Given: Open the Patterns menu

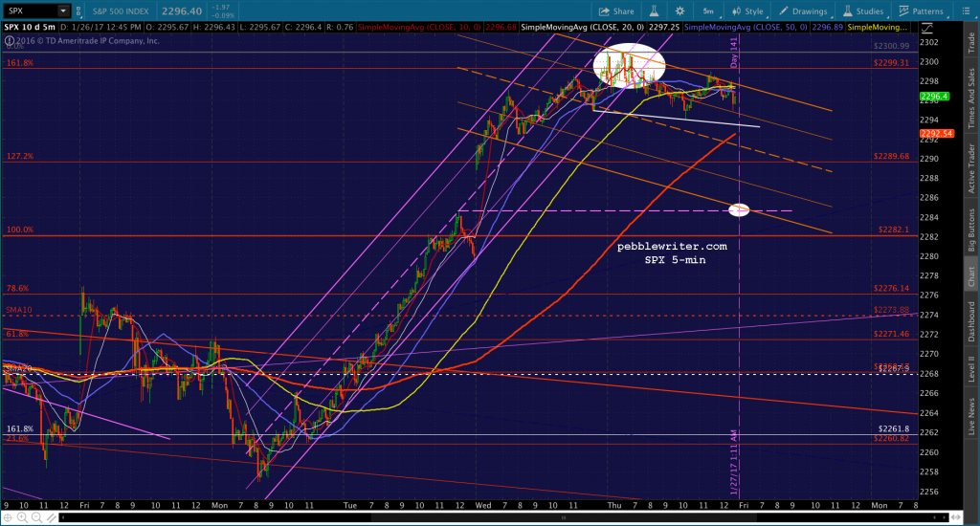Looking at the screenshot, I should (922, 11).
